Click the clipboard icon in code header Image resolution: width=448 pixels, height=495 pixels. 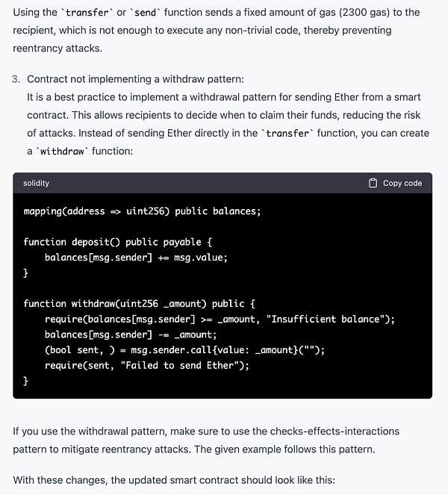coord(373,183)
